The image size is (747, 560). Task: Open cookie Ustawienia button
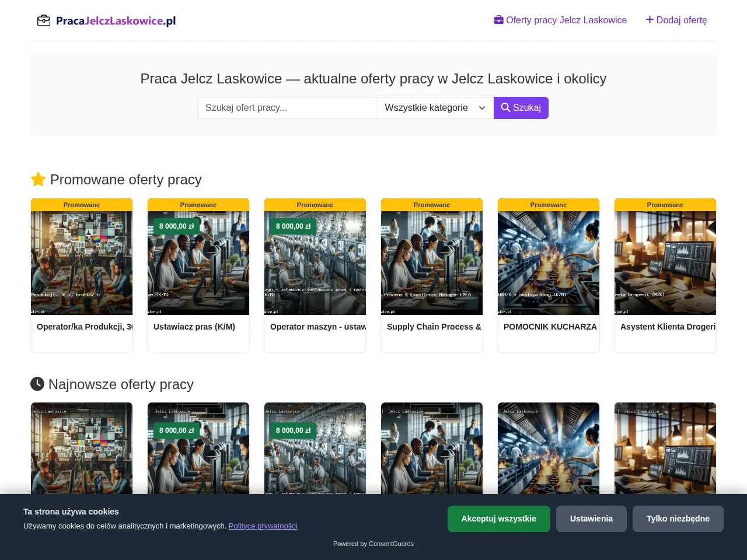(x=591, y=519)
